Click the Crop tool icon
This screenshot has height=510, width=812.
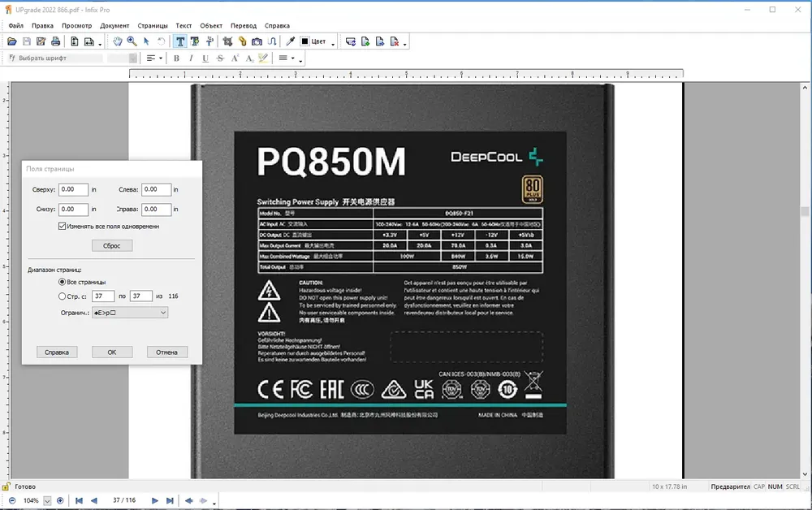[x=228, y=41]
